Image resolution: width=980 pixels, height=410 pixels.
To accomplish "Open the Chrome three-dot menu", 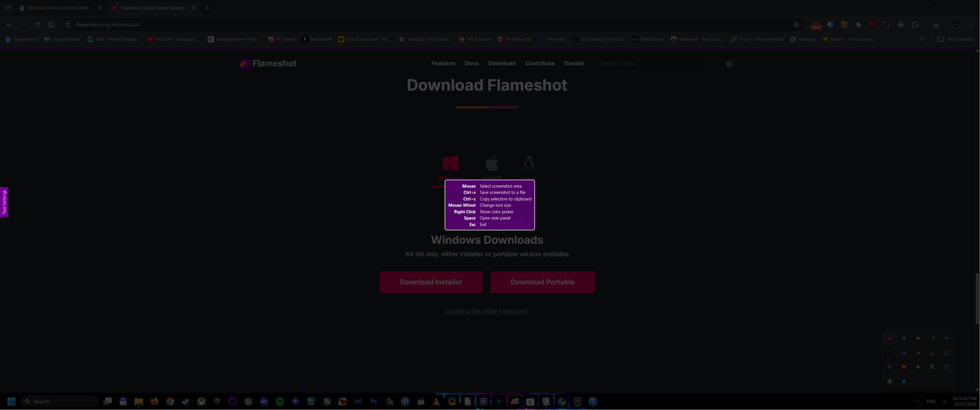I will (x=971, y=25).
